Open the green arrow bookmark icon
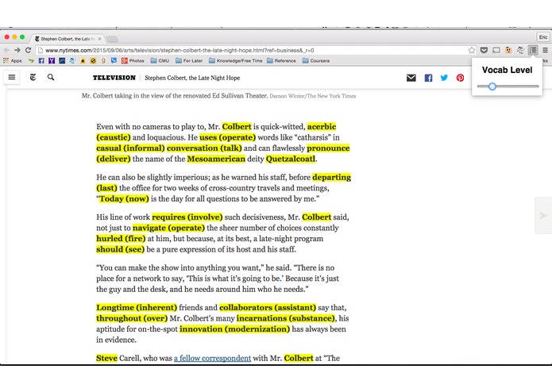 click(31, 61)
